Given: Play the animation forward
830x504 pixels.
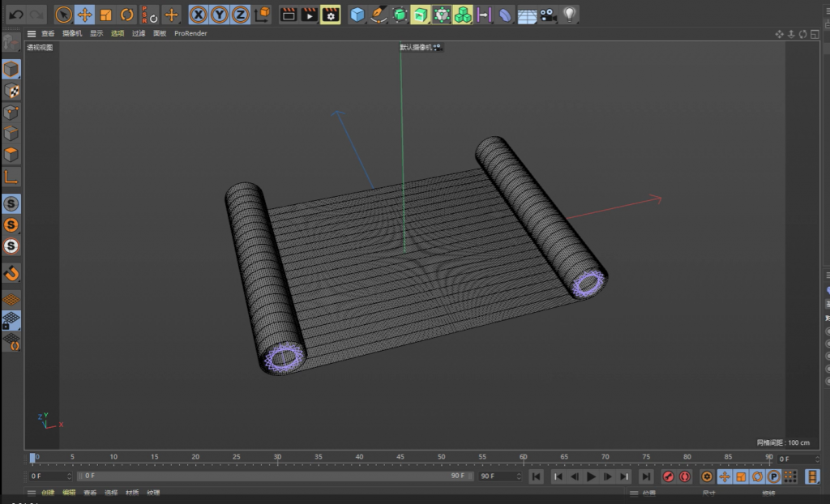Looking at the screenshot, I should (591, 476).
